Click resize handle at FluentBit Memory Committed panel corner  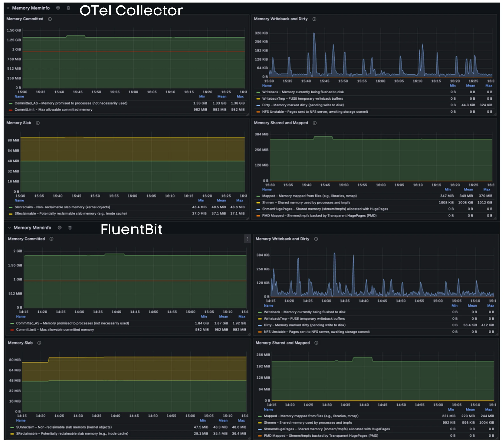(249, 334)
